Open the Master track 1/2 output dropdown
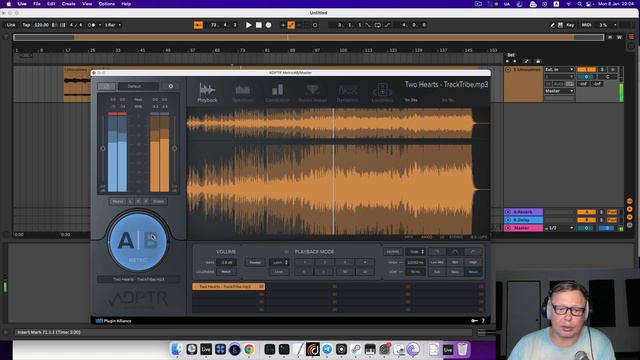 559,228
